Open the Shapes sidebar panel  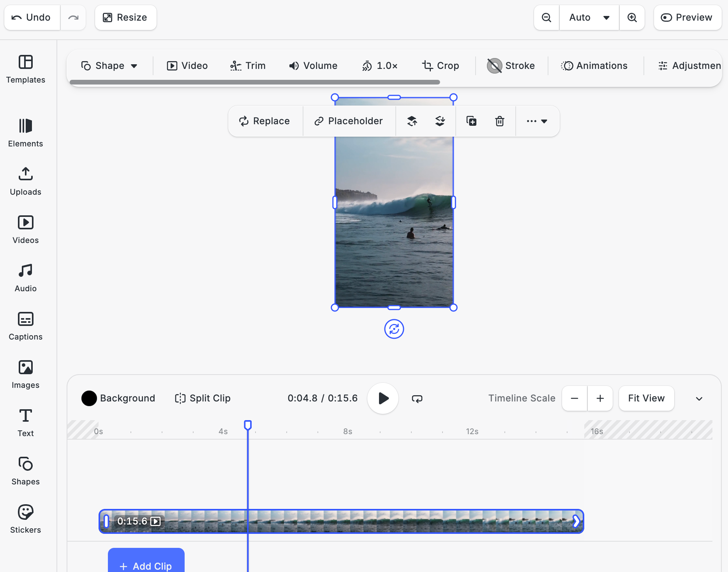point(26,471)
